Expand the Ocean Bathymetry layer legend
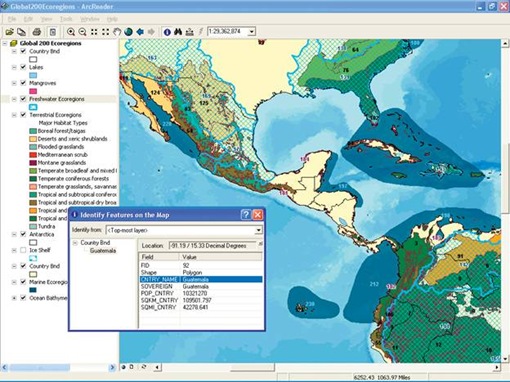510x382 pixels. (x=14, y=298)
